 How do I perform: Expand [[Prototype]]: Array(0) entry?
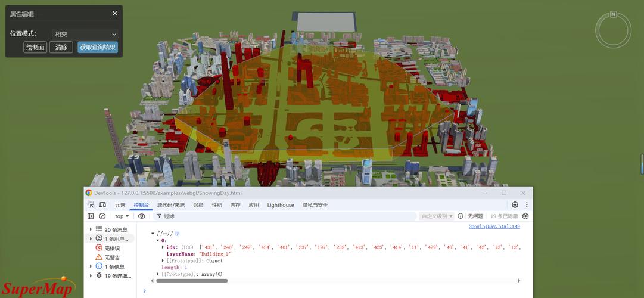click(x=158, y=274)
